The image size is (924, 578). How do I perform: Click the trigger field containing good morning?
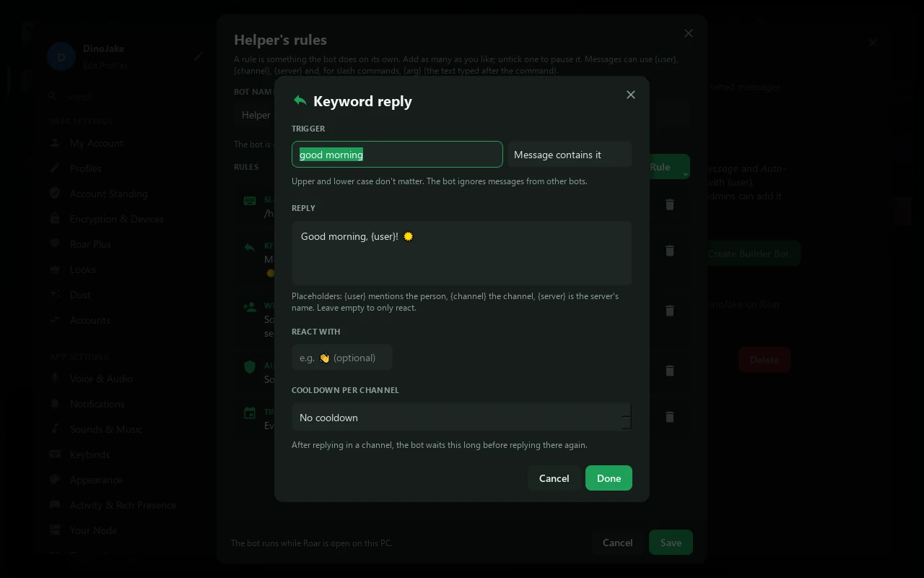pyautogui.click(x=397, y=155)
